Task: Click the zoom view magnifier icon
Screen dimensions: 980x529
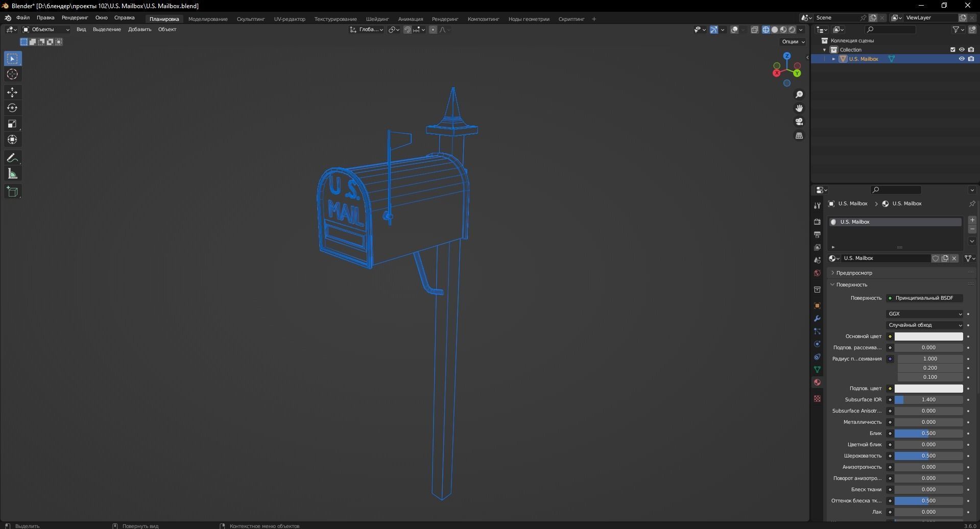Action: point(799,94)
